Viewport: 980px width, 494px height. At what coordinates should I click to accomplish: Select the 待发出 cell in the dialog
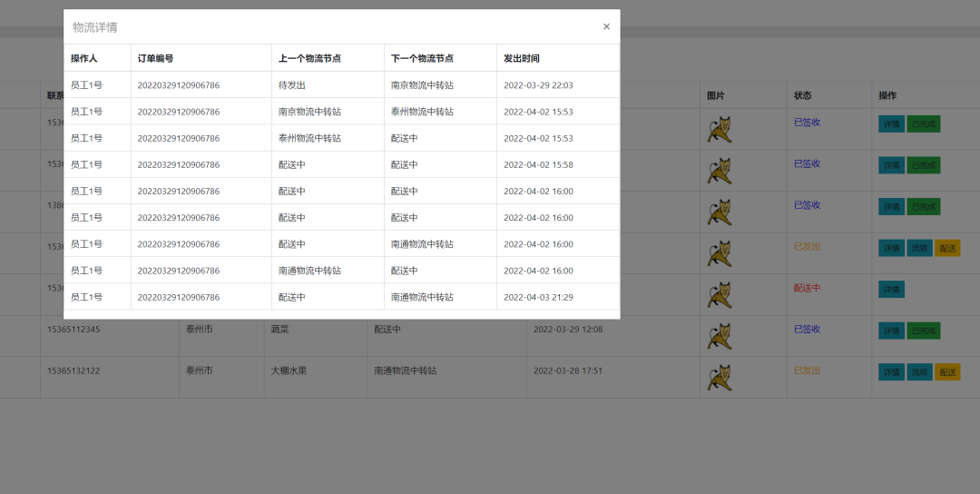coord(292,85)
